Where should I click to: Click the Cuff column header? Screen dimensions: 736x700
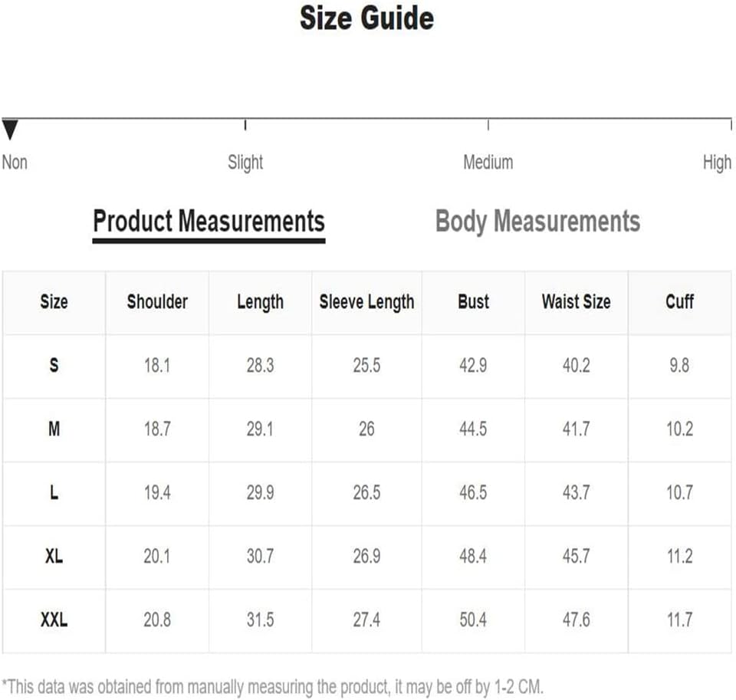coord(679,301)
